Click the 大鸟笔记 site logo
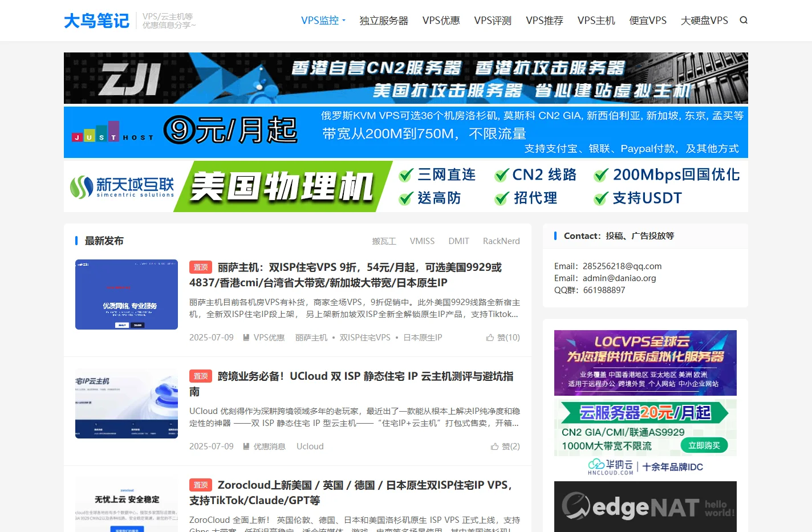 (x=96, y=21)
